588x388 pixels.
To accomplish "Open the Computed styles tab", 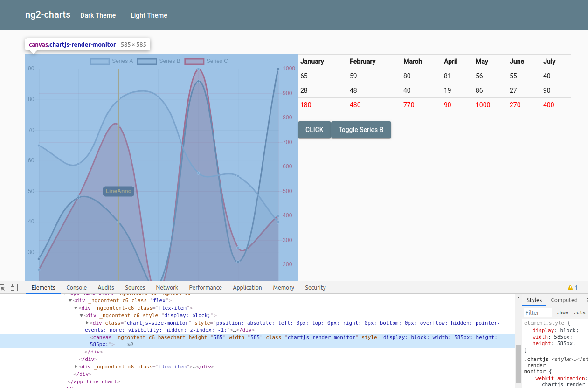I will [564, 300].
